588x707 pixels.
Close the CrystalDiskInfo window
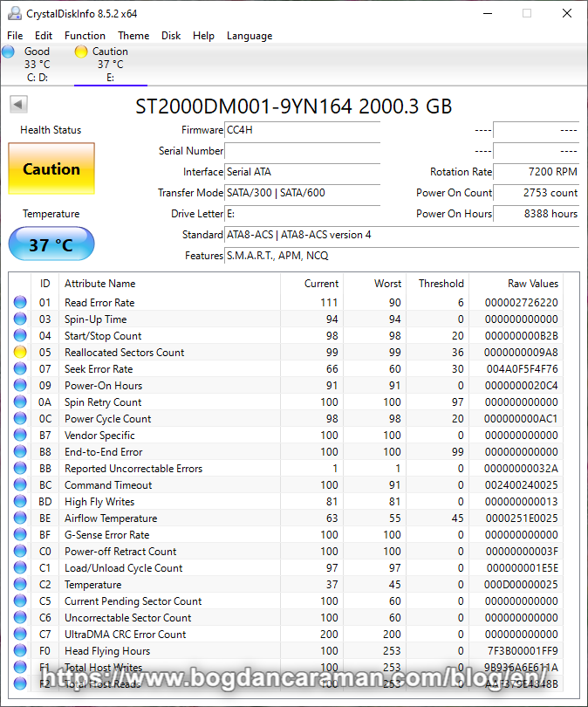click(x=567, y=13)
